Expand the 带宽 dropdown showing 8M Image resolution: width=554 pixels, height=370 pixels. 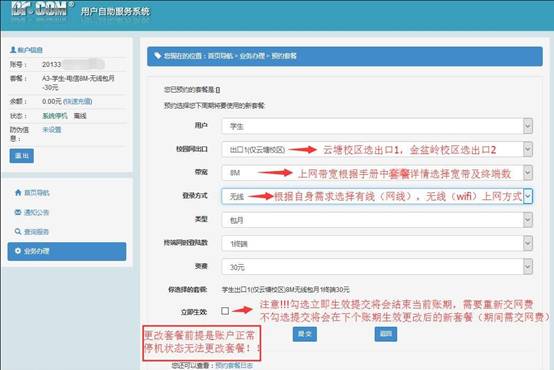pos(377,173)
